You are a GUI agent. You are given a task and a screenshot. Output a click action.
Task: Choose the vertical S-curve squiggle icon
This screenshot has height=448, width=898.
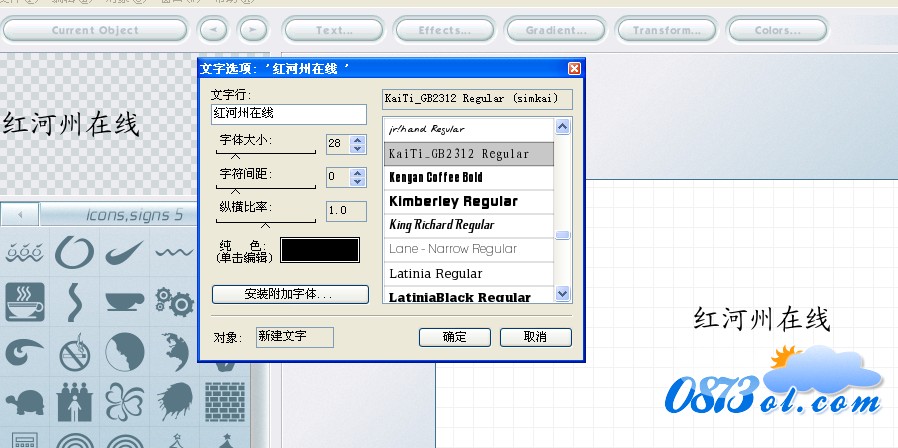[75, 301]
